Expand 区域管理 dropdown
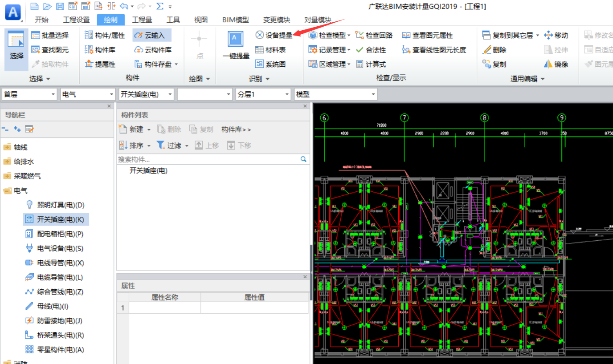The width and height of the screenshot is (613, 364). (x=349, y=64)
